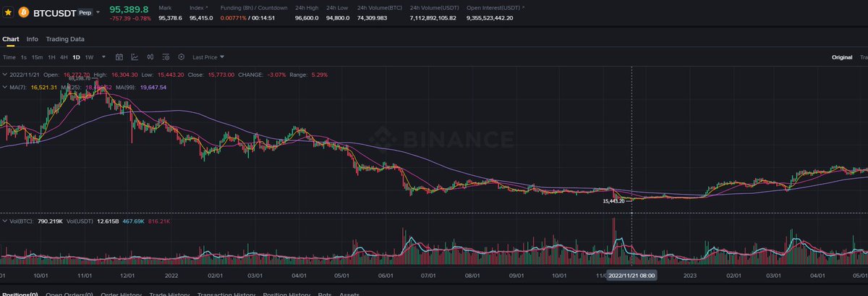Click the candlestick chart style icon
This screenshot has width=868, height=296.
tap(150, 56)
